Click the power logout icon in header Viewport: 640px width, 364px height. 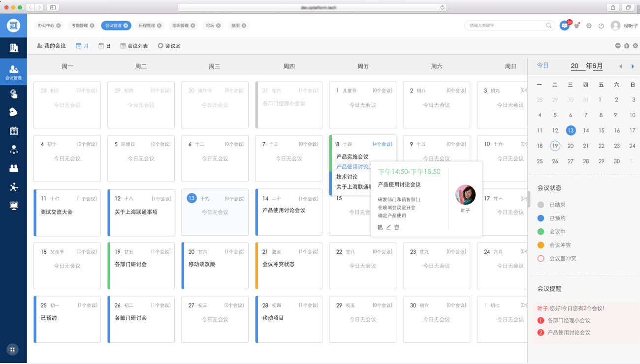601,26
